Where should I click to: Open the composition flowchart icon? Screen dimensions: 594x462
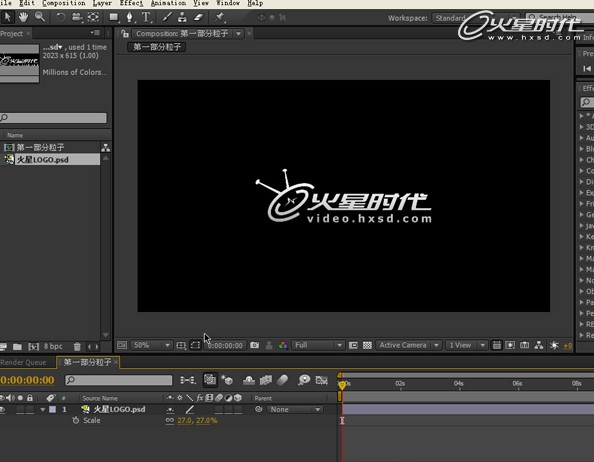(x=539, y=345)
